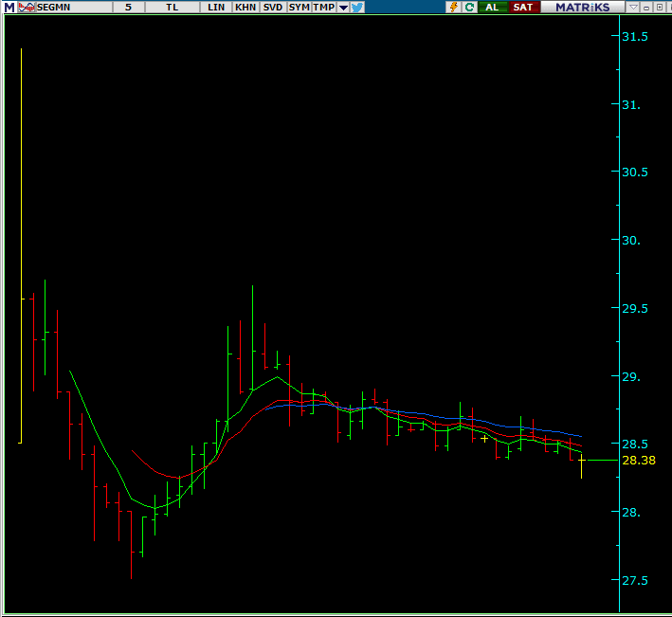Image resolution: width=672 pixels, height=617 pixels.
Task: Click the SVD toolbar button
Action: pyautogui.click(x=273, y=7)
